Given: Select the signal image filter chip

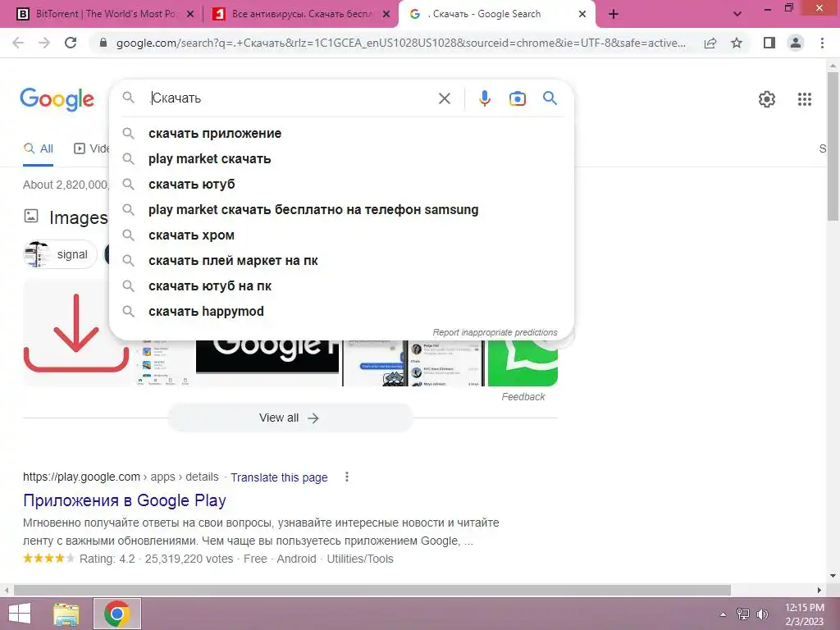Looking at the screenshot, I should pos(59,254).
